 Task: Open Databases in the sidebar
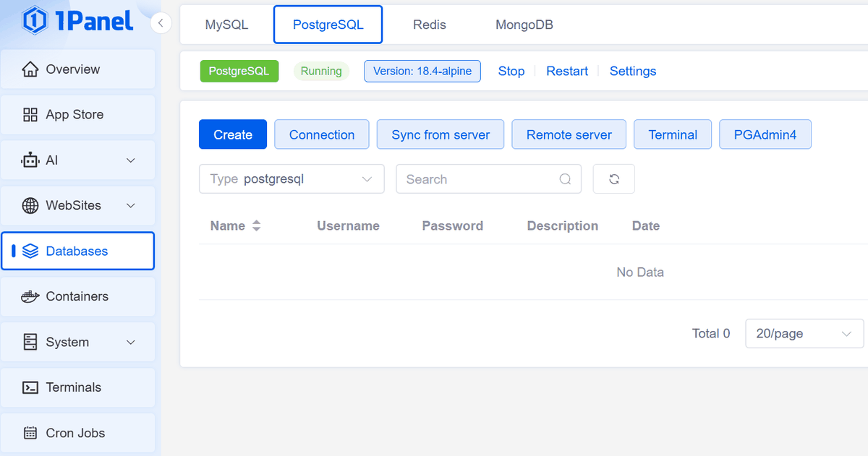point(78,251)
